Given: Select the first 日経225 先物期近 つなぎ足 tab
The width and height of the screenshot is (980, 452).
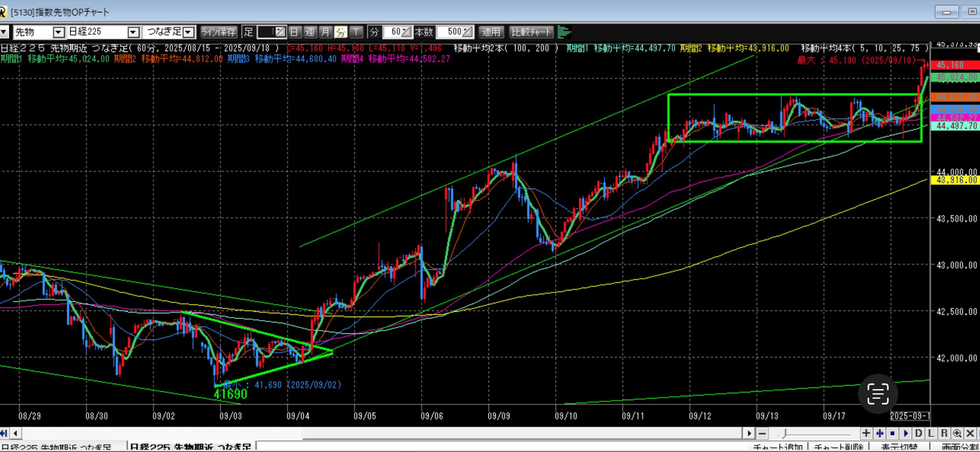Looking at the screenshot, I should tap(56, 448).
